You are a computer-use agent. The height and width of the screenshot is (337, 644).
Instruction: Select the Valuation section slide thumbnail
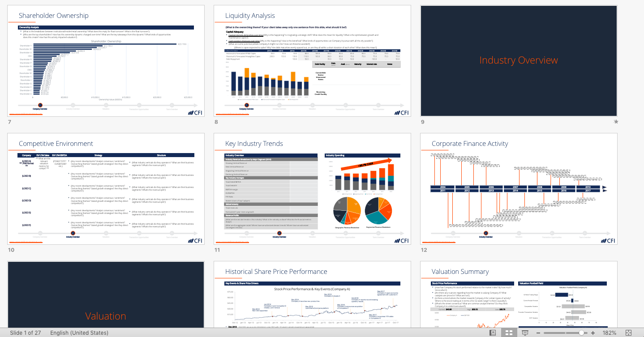click(106, 295)
